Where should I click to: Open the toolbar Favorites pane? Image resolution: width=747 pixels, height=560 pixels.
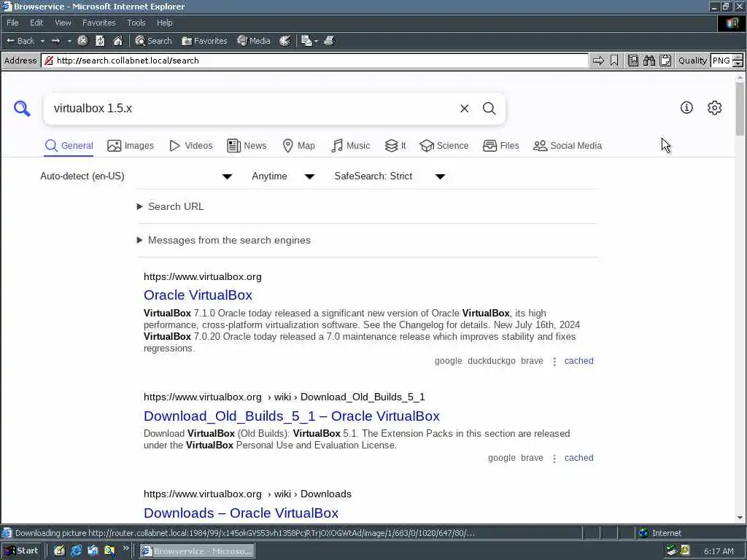click(x=204, y=41)
